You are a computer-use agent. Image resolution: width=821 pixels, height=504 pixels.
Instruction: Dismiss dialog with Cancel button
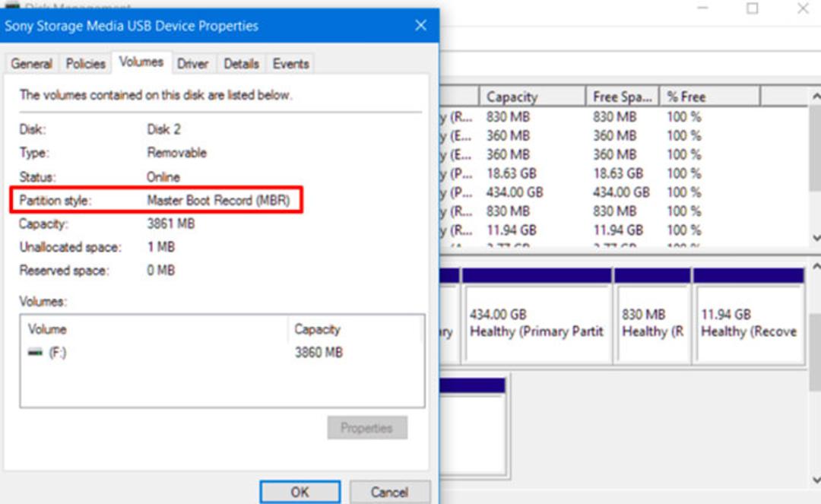click(389, 492)
